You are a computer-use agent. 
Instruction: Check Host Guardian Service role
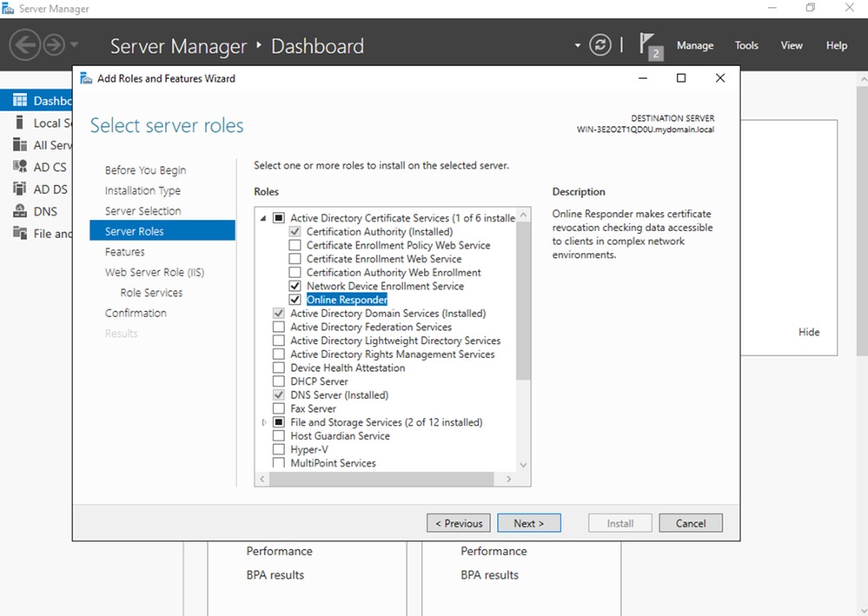pos(279,435)
